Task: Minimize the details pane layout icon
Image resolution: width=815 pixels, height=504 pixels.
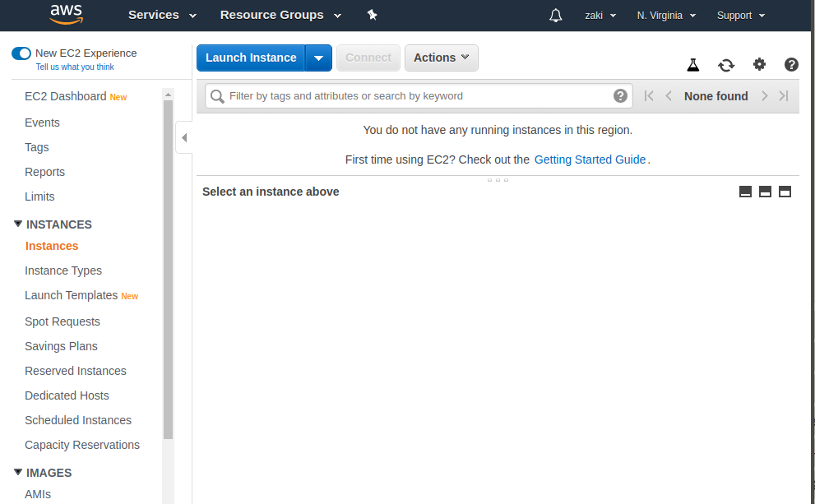Action: pos(745,192)
